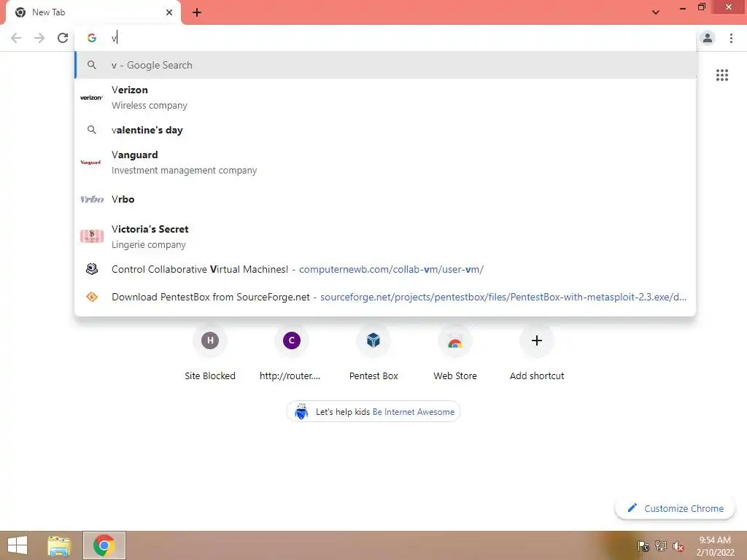Click the CollabVM computer favicon
This screenshot has height=560, width=747.
click(x=91, y=269)
